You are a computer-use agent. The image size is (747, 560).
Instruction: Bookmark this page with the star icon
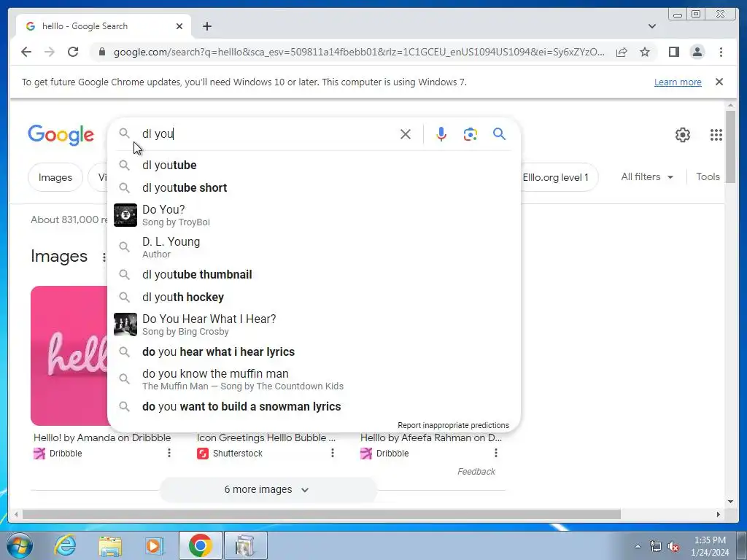click(x=645, y=52)
